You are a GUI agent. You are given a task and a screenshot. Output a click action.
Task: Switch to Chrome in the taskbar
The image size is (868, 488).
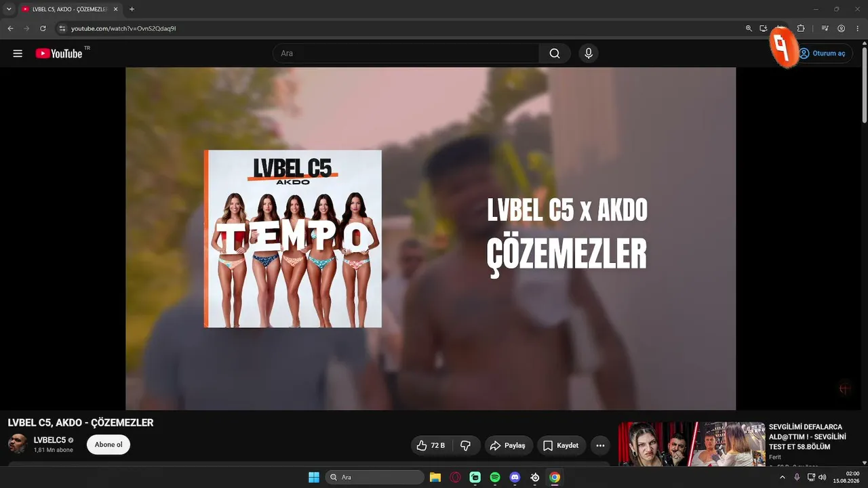click(555, 477)
